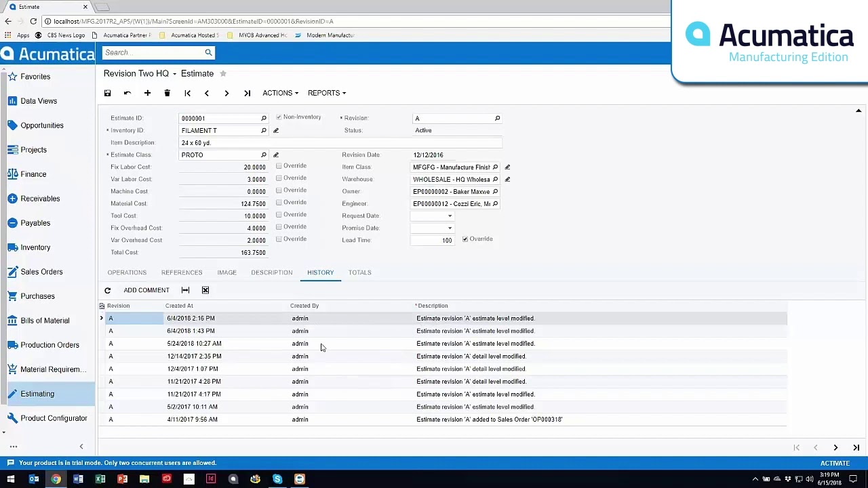This screenshot has width=868, height=488.
Task: Open Bills of Material in the sidebar
Action: (x=45, y=321)
